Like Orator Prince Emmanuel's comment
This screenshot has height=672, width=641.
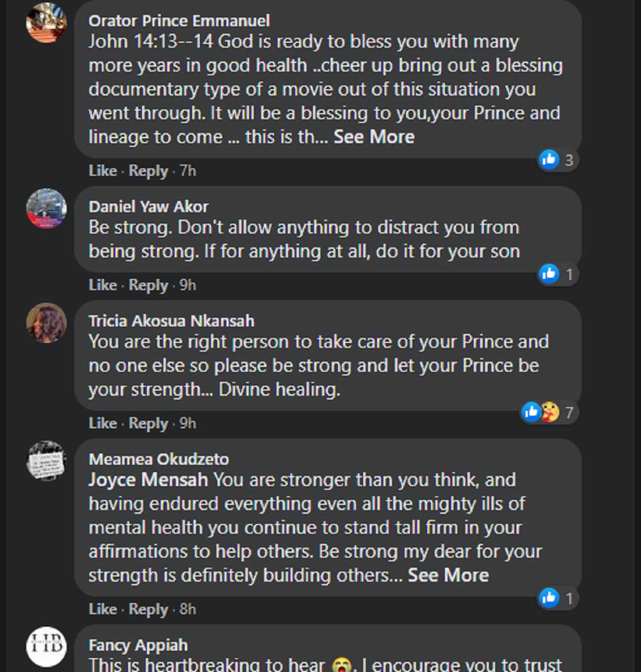102,171
